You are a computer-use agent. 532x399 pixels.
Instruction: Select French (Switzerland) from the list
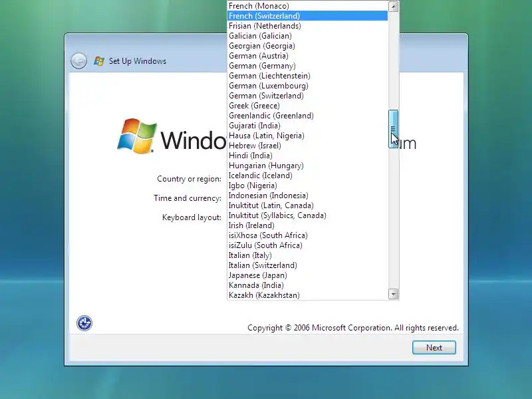tap(307, 16)
